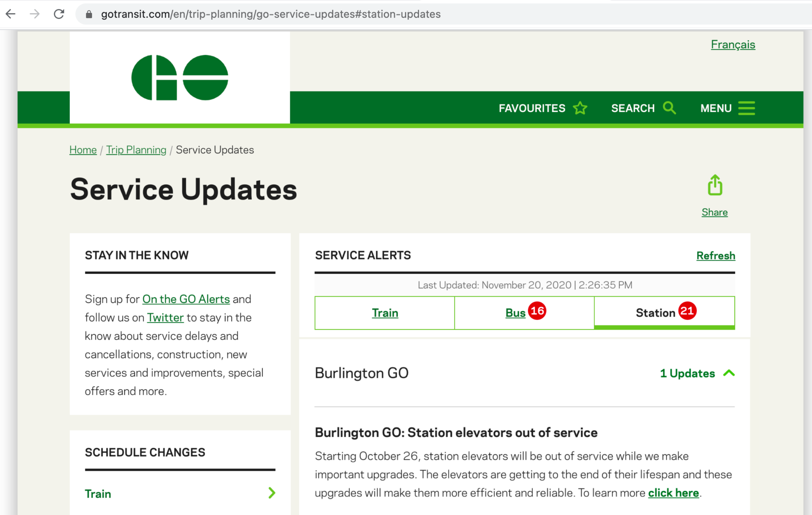Collapse Burlington GO updates chevron
The image size is (812, 515).
coord(729,373)
